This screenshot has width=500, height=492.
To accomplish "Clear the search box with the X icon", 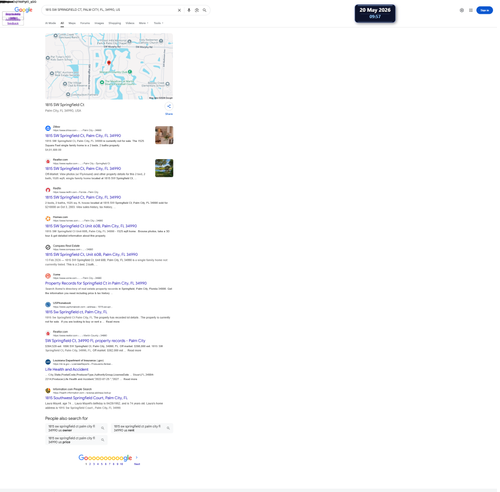I will 179,10.
